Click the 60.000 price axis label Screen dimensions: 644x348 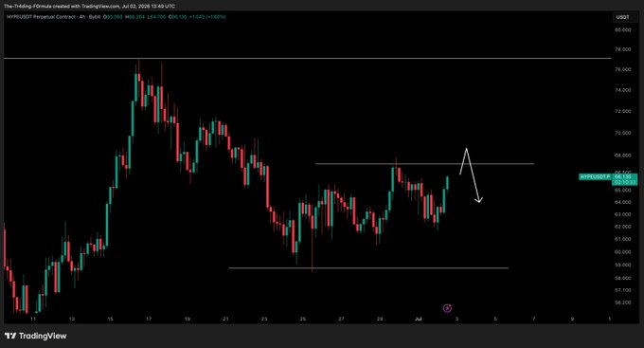click(x=622, y=252)
